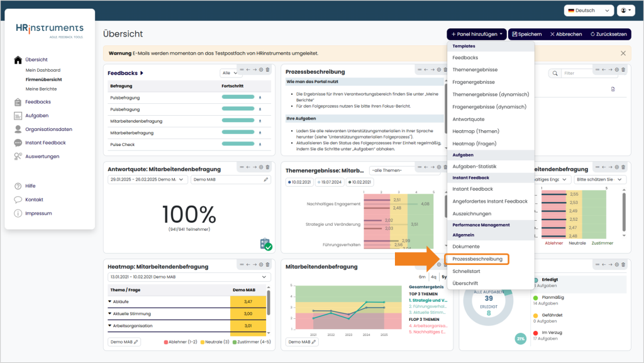Viewport: 644px width, 363px height.
Task: Choose Themenergebnisse from templates menu
Action: pos(475,70)
